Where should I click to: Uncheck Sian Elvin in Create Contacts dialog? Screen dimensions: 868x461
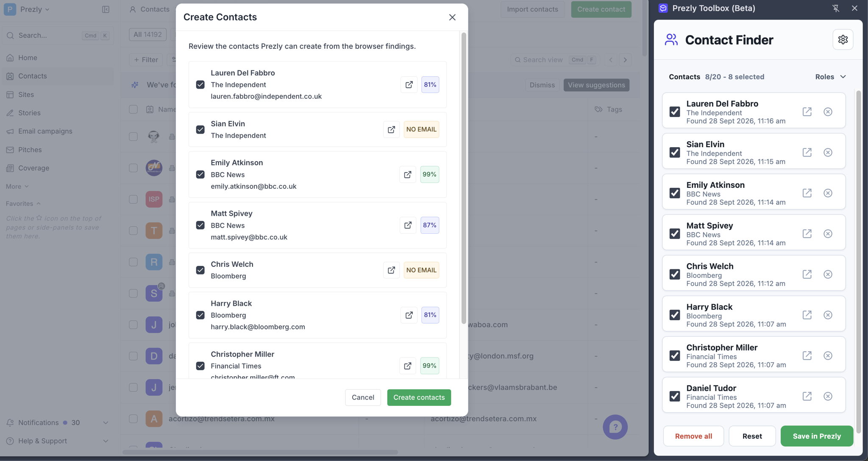200,129
